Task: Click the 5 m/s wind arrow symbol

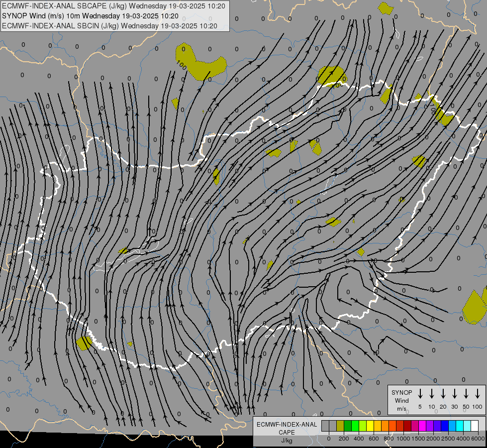Action: click(x=420, y=394)
